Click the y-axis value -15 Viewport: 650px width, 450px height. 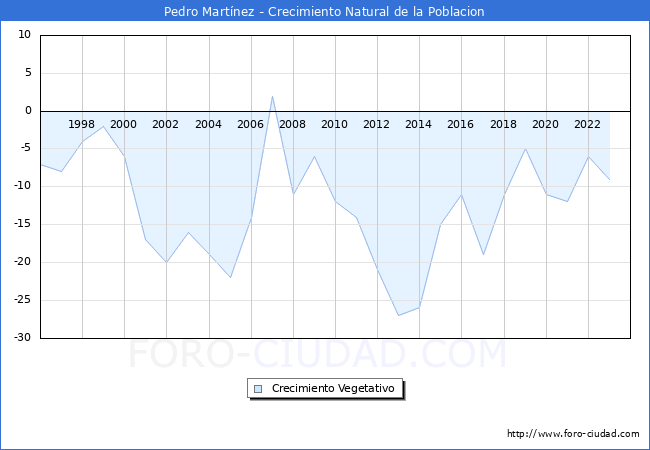tap(22, 224)
